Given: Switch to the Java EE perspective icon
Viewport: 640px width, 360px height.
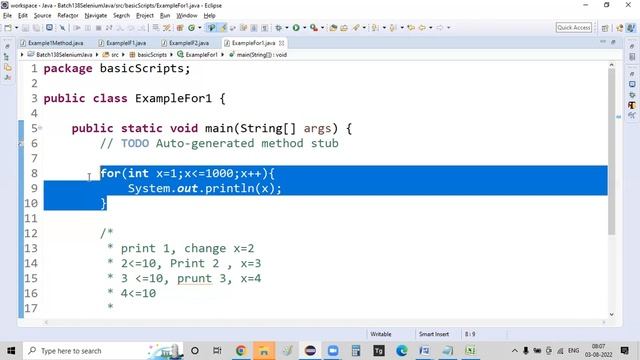Looking at the screenshot, I should [x=620, y=28].
